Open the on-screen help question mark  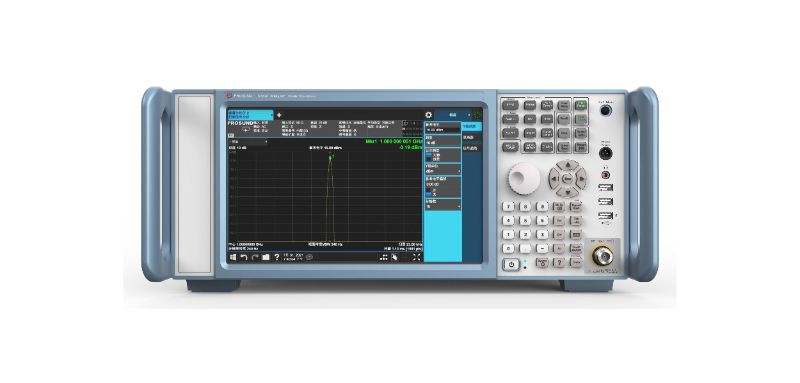tap(277, 258)
